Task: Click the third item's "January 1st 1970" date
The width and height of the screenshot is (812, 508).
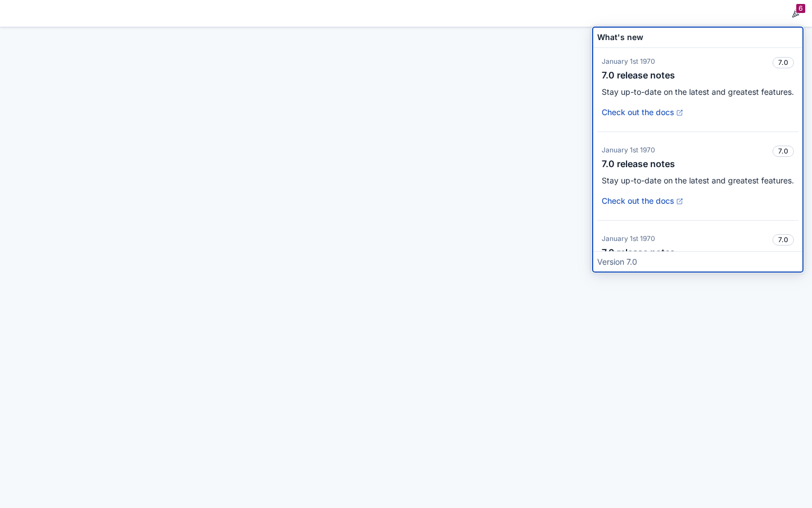Action: point(628,239)
